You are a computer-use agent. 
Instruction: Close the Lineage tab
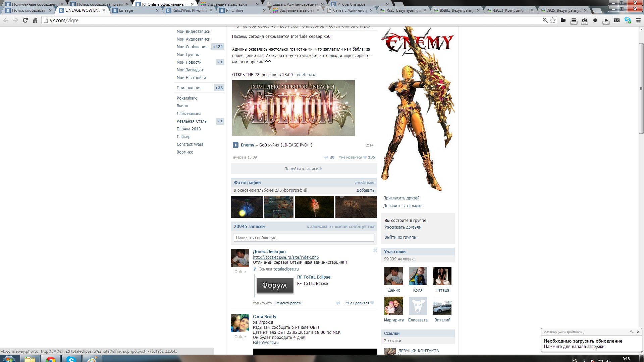pyautogui.click(x=157, y=10)
